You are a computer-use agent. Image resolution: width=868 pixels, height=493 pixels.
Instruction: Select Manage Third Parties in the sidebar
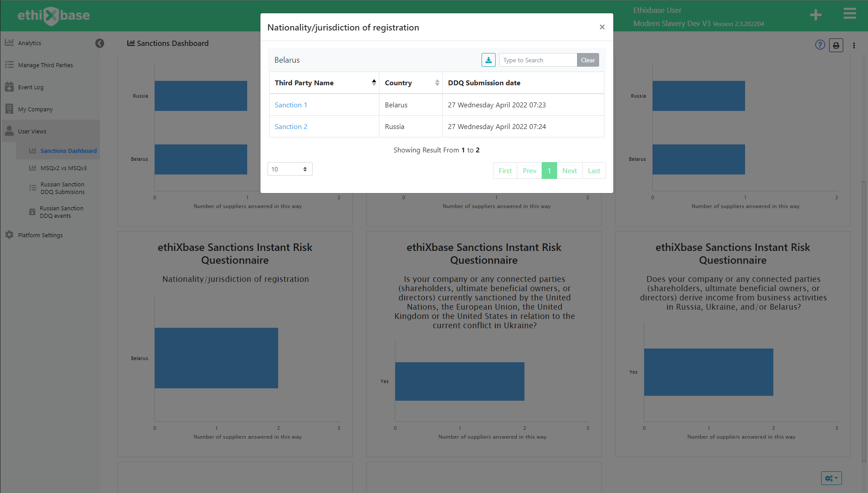45,65
